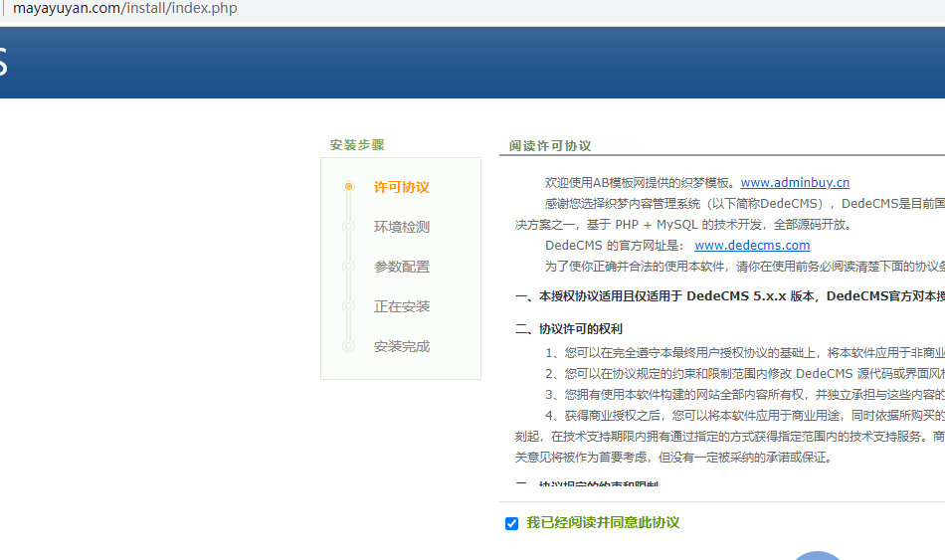The image size is (945, 560).
Task: Select the 安装完成 step label
Action: click(401, 346)
